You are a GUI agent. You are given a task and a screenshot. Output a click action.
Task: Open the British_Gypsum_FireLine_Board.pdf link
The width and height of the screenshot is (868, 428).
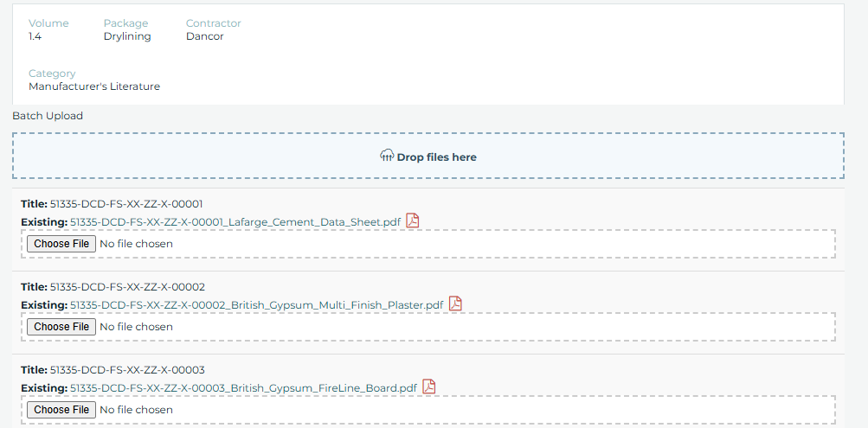point(243,388)
